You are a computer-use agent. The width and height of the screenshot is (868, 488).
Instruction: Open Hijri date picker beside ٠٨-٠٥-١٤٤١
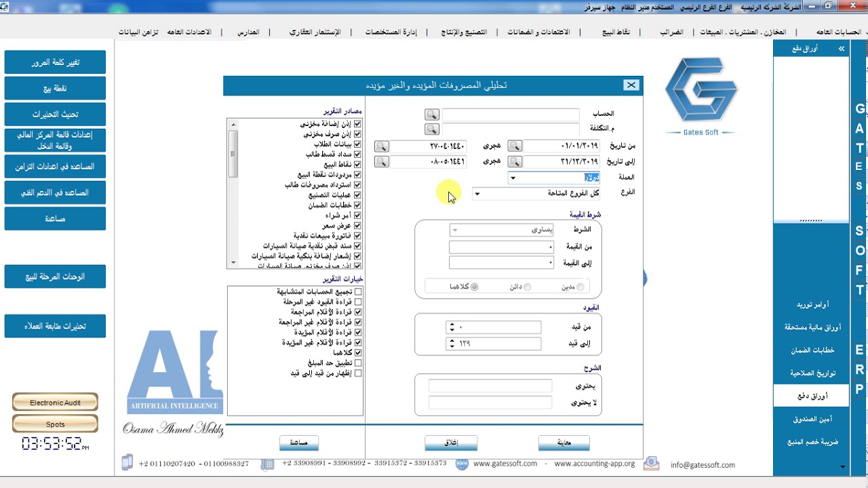click(x=382, y=161)
